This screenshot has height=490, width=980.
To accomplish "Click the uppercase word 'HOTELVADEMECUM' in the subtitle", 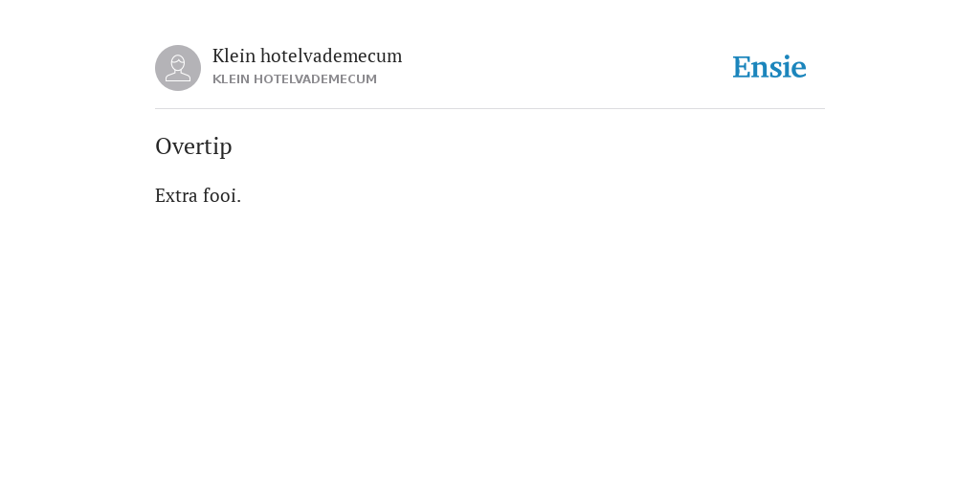I will coord(315,79).
